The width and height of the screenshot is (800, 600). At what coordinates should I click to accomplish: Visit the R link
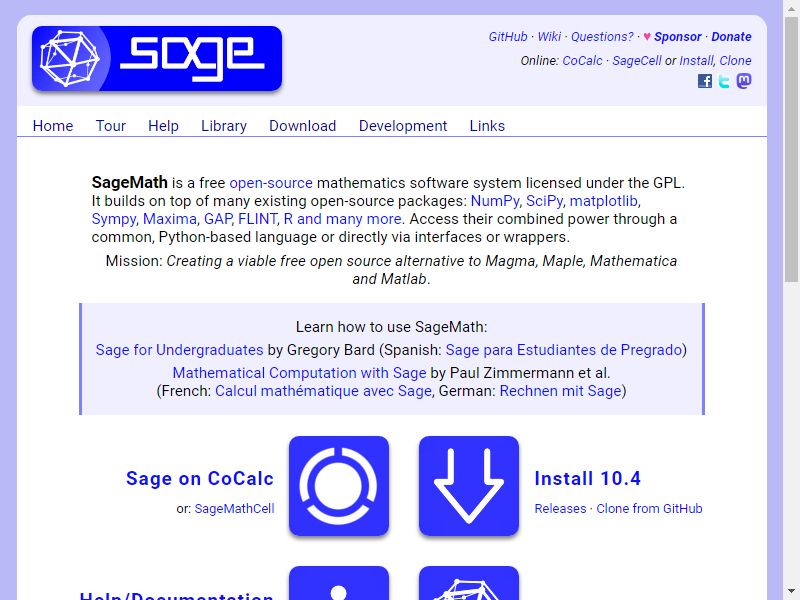[x=288, y=219]
